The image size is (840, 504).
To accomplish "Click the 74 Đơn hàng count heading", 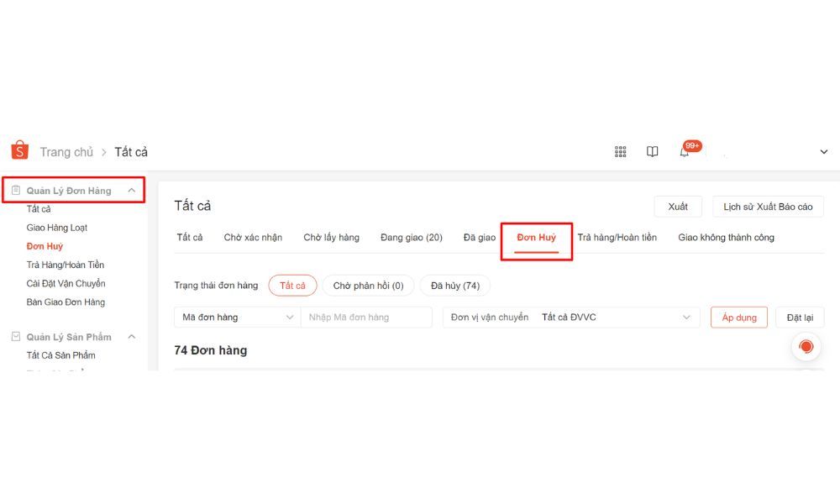I will (211, 350).
